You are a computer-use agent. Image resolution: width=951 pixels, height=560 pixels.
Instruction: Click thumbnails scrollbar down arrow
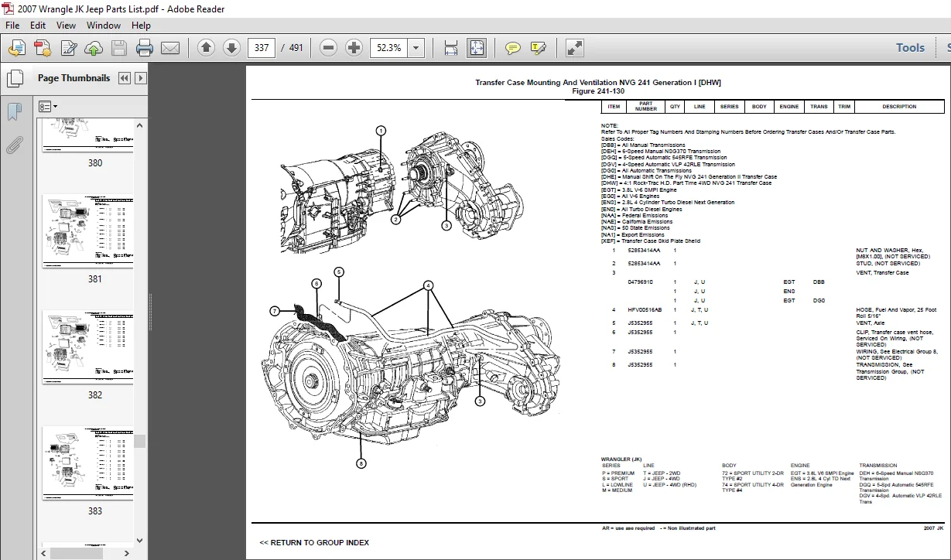[x=140, y=541]
